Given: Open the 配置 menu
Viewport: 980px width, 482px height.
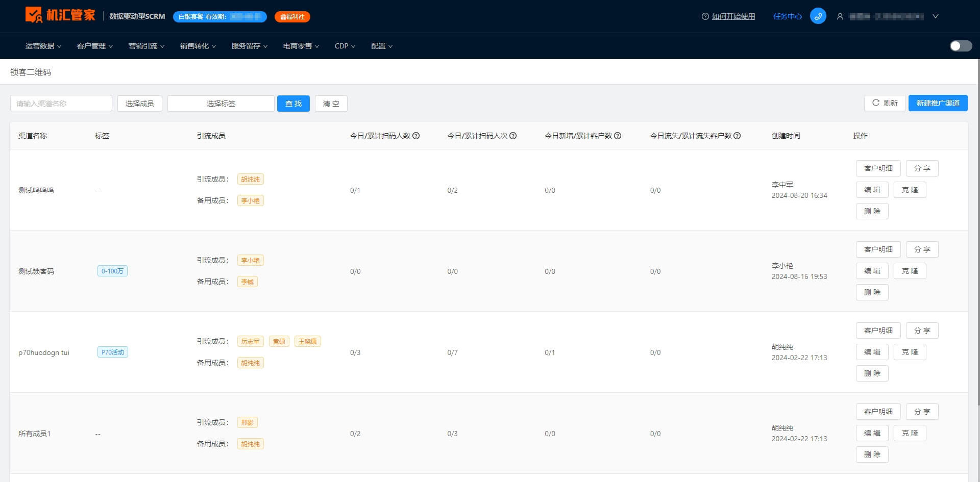Looking at the screenshot, I should coord(382,46).
